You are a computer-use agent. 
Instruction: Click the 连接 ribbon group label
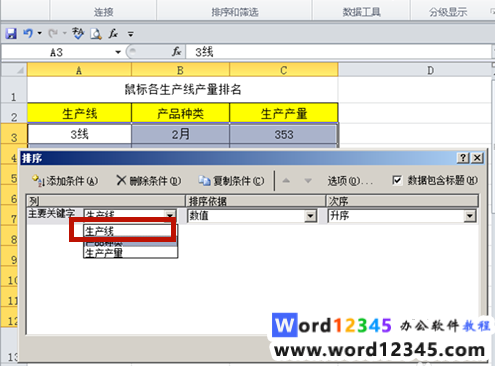click(104, 12)
